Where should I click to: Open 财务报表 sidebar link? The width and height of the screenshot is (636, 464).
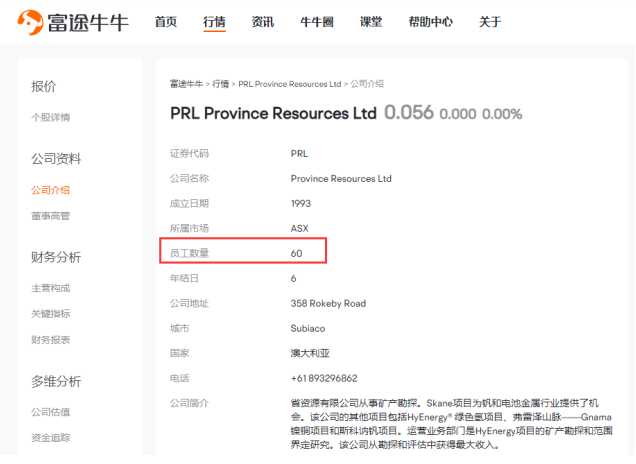coord(51,339)
